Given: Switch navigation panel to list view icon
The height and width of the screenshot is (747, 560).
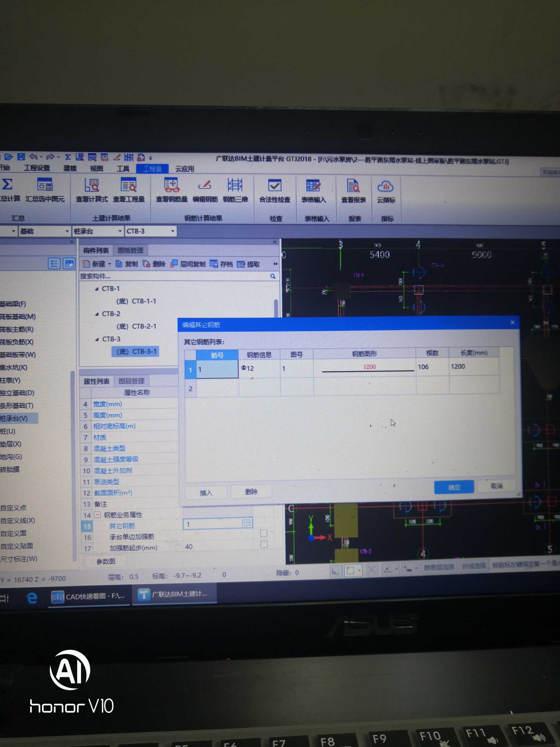Looking at the screenshot, I should coord(54,264).
